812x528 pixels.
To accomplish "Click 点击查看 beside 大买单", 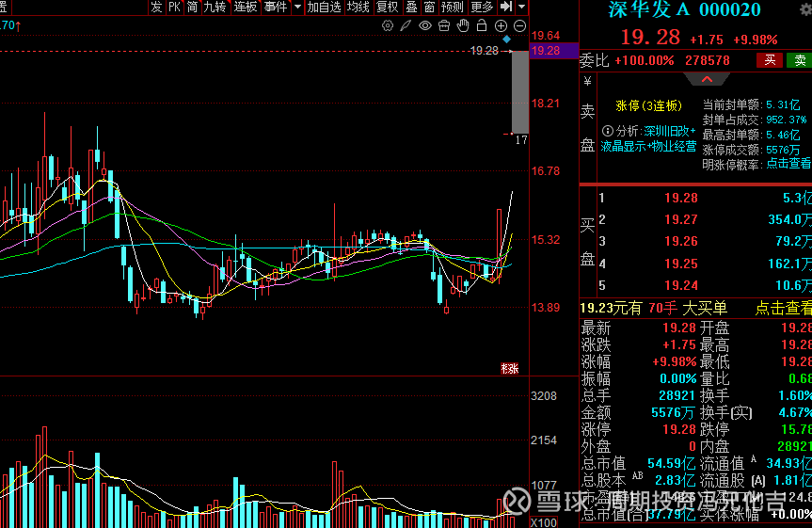I will pos(783,309).
